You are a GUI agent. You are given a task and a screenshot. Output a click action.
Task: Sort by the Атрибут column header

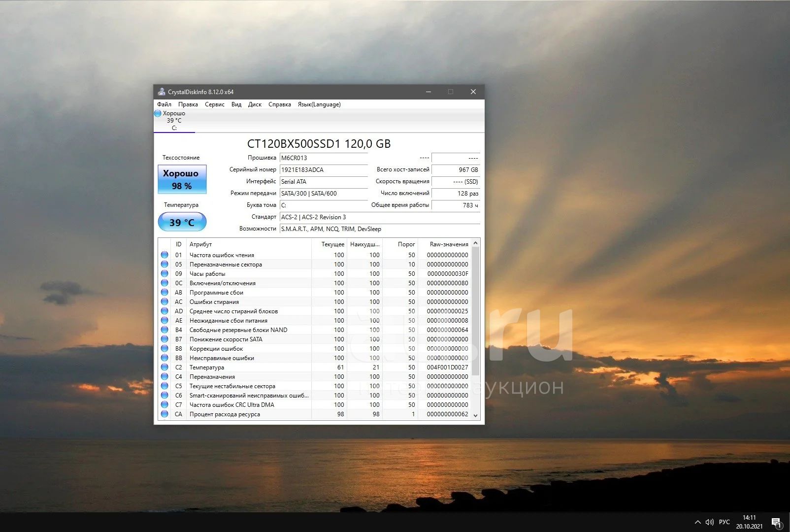[x=249, y=244]
